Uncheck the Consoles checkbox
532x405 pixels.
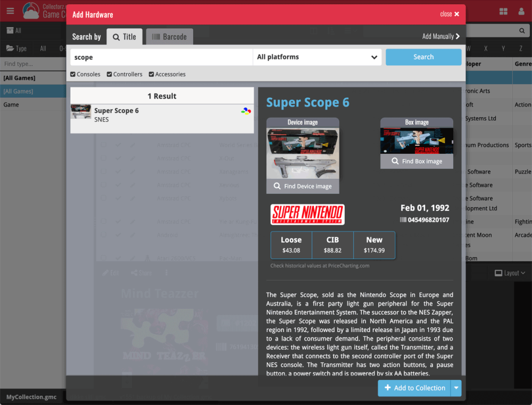tap(73, 74)
